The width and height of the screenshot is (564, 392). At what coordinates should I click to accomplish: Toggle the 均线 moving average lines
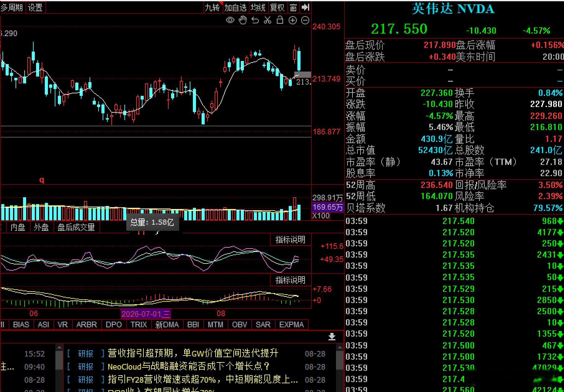258,7
